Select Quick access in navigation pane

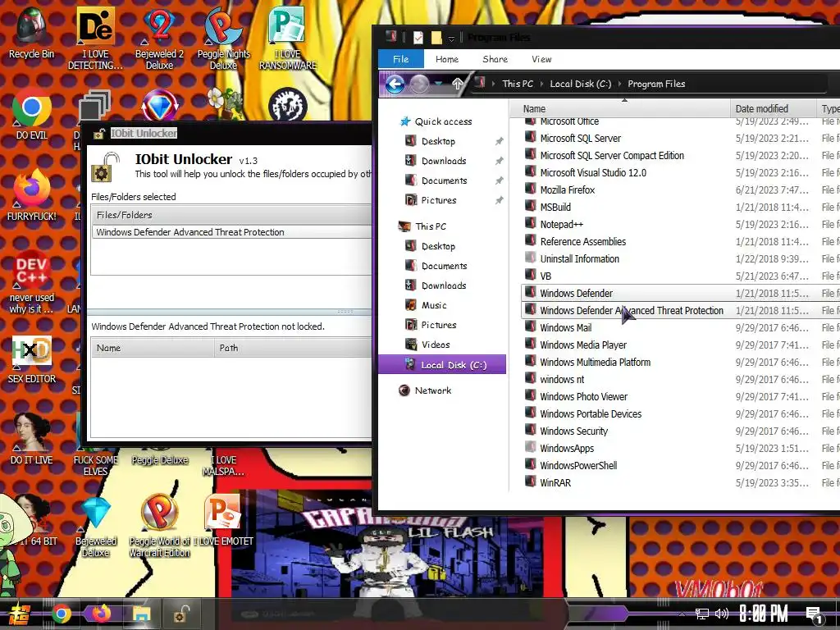click(x=442, y=121)
